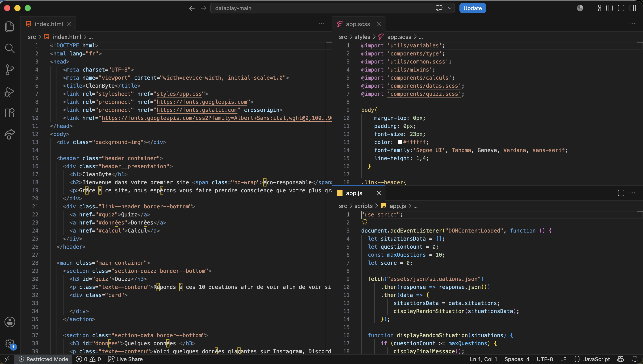Open dropdown arrow next to chat icon
Screen dimensions: 643x364
(x=450, y=8)
